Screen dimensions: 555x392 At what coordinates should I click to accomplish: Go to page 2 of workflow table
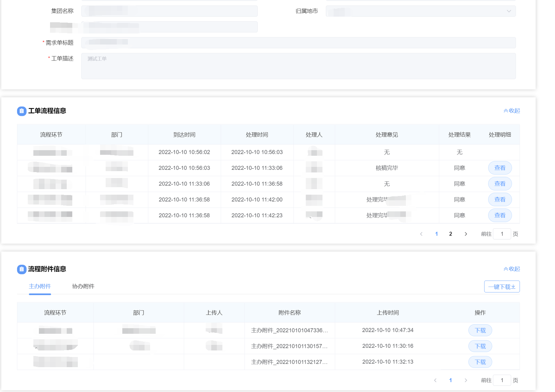pos(450,234)
